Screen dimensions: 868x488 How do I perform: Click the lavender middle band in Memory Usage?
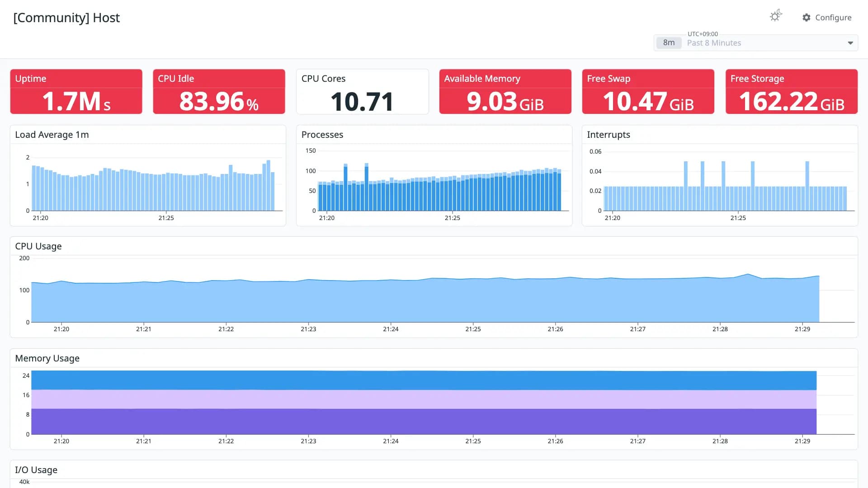click(424, 399)
